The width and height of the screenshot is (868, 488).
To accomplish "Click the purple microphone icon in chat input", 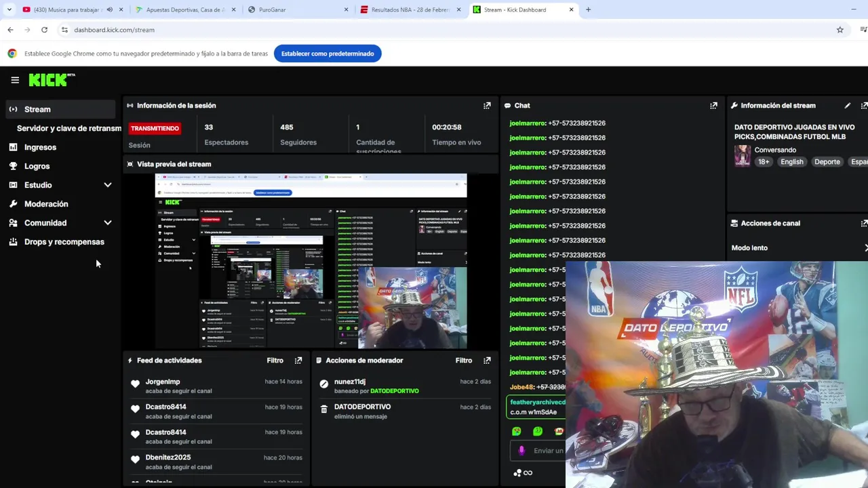I will [521, 451].
